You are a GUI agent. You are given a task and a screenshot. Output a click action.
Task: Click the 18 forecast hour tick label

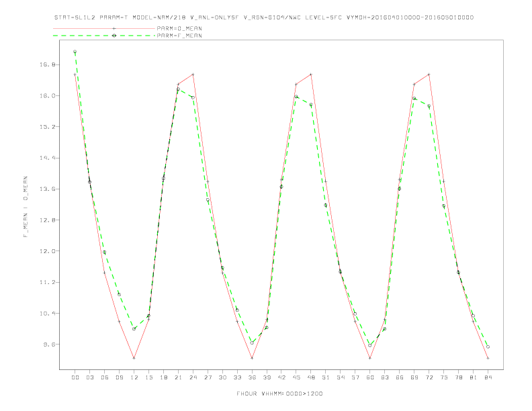point(163,377)
